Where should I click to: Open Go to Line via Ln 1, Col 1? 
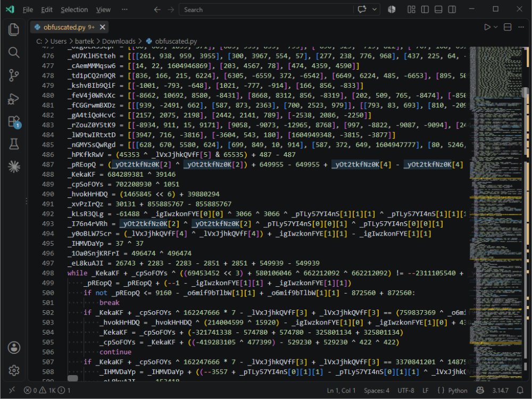(341, 390)
